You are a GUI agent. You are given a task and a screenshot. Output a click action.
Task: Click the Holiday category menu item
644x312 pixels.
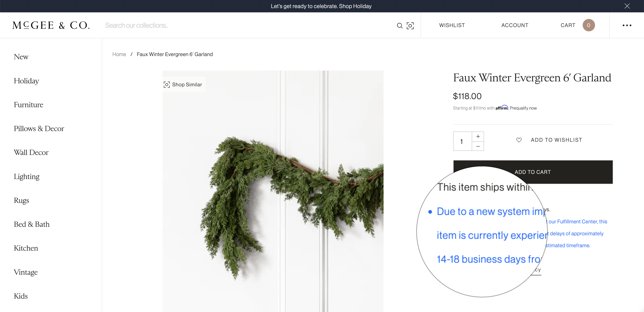tap(26, 81)
